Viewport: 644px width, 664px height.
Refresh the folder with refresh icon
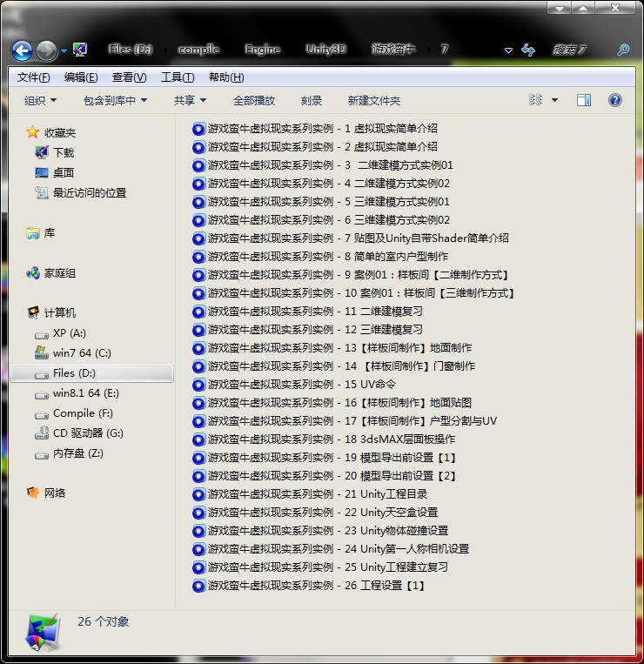pyautogui.click(x=528, y=50)
